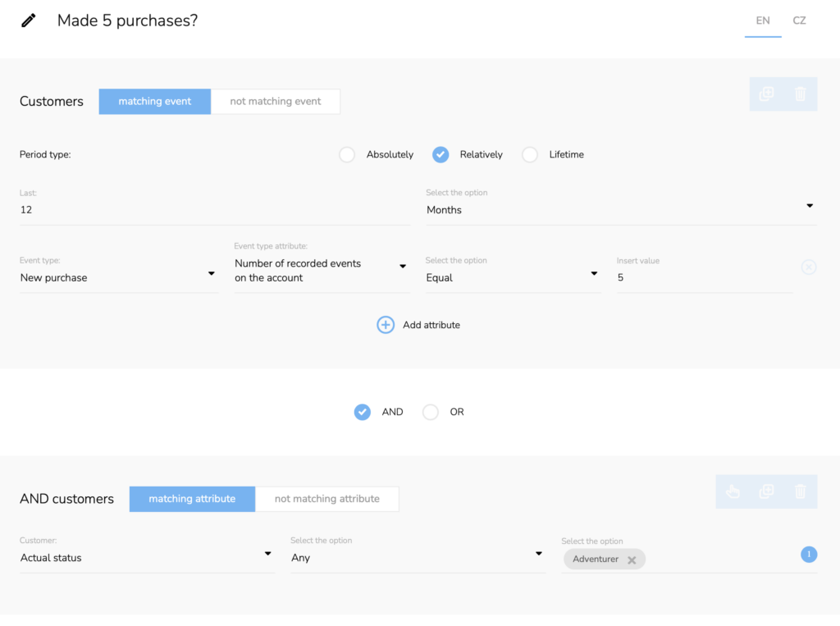The width and height of the screenshot is (840, 626).
Task: Switch to not matching event
Action: (x=276, y=101)
